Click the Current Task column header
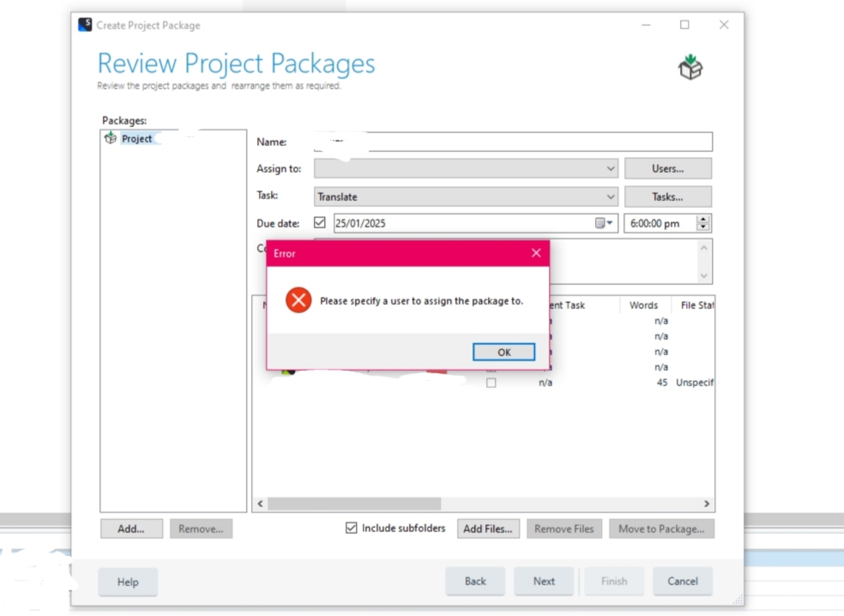Screen dimensions: 844x616 coord(584,305)
